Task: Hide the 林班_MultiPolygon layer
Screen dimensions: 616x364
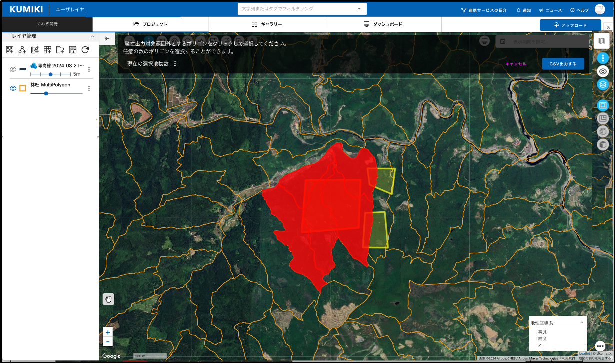Action: coord(13,88)
